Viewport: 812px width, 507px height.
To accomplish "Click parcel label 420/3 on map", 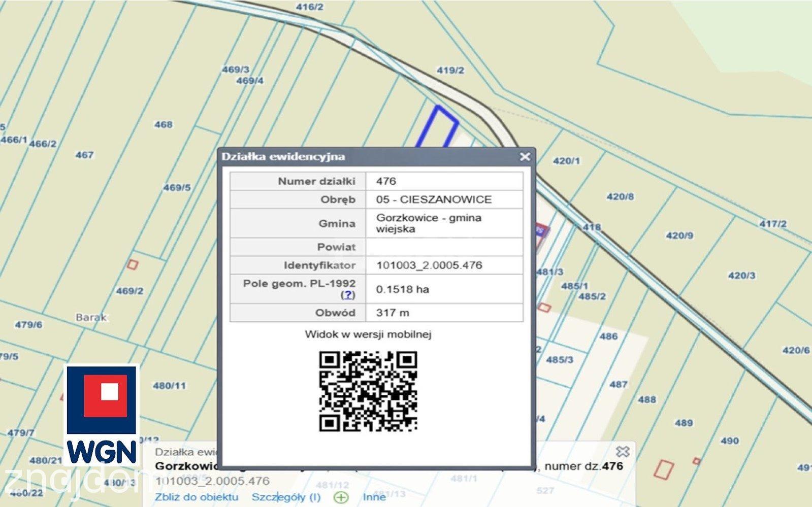I will (741, 276).
